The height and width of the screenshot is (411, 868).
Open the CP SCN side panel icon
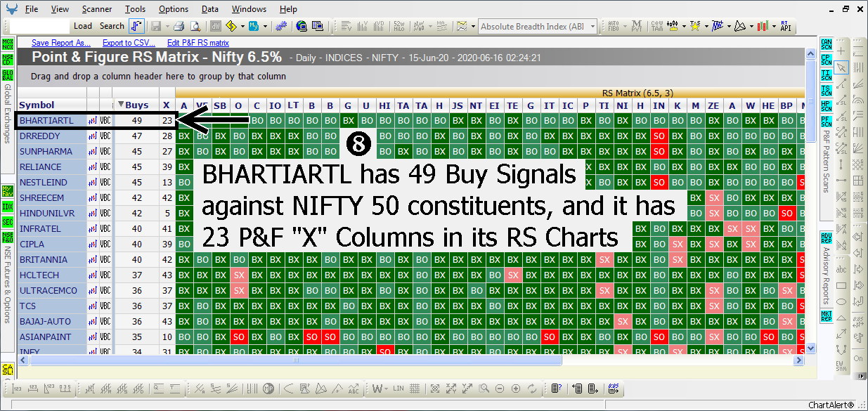(827, 61)
